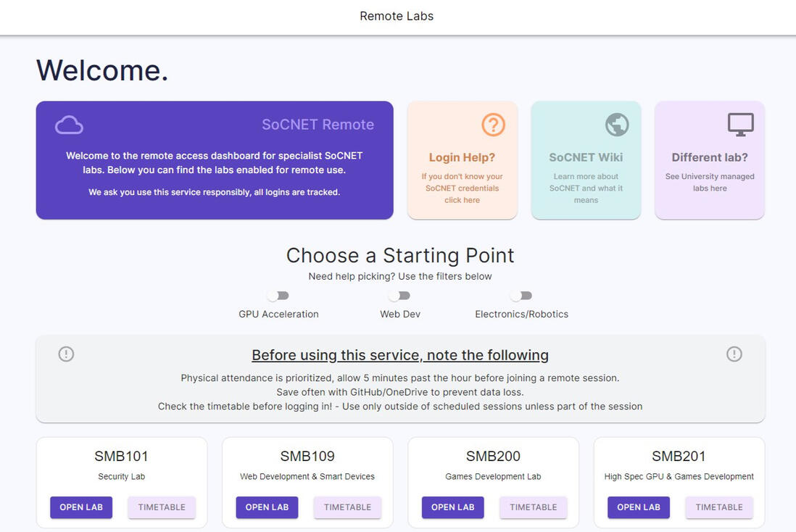Toggle the Electronics/Robotics filter

521,295
